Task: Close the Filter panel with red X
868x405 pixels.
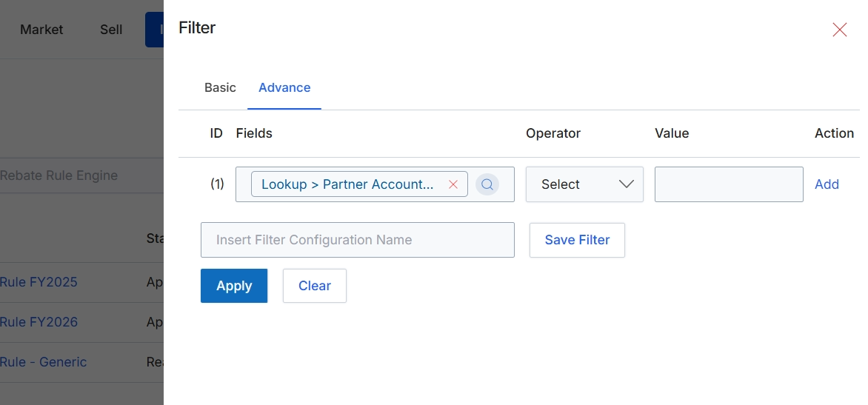Action: click(x=840, y=30)
